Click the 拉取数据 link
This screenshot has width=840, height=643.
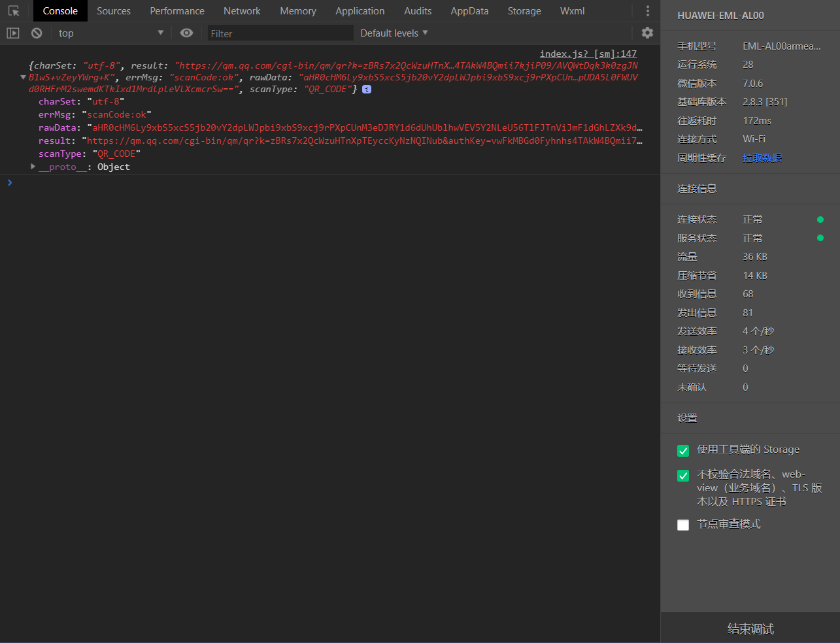point(762,157)
